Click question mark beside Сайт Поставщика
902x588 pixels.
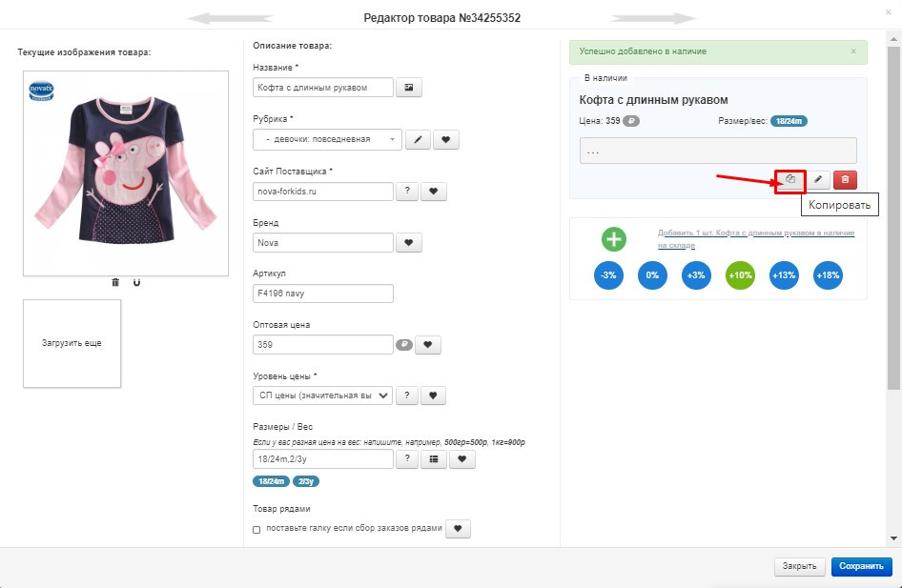pos(407,192)
